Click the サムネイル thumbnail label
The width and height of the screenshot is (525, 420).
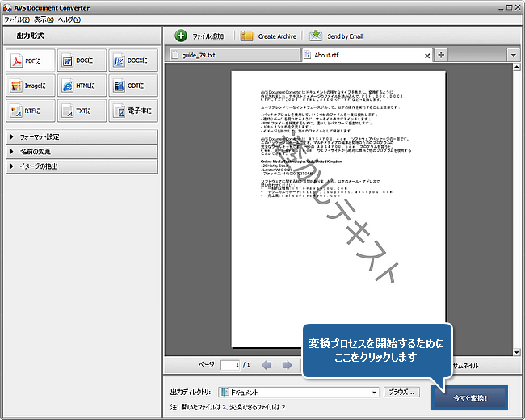click(x=465, y=366)
